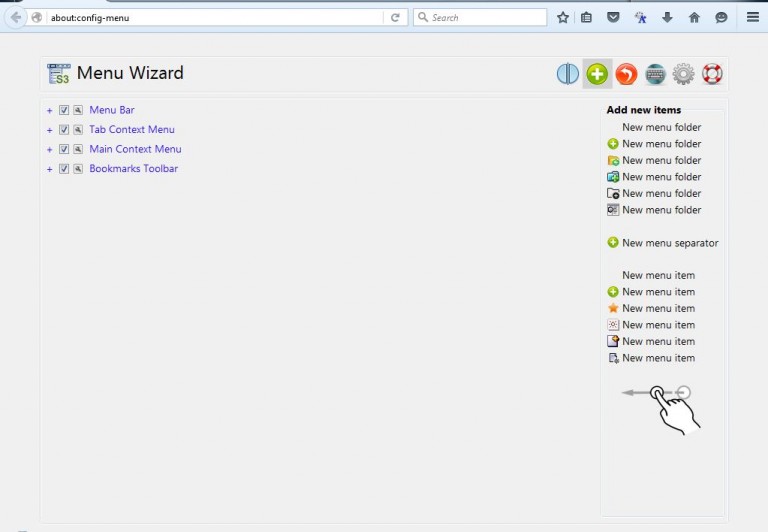Select New menu separator item
Screen dimensions: 768x532
669,243
